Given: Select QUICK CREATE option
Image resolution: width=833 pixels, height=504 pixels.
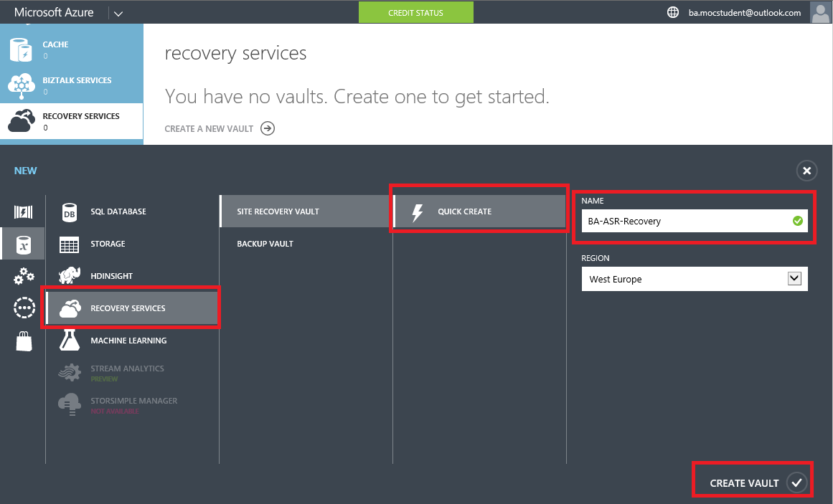Looking at the screenshot, I should tap(479, 211).
